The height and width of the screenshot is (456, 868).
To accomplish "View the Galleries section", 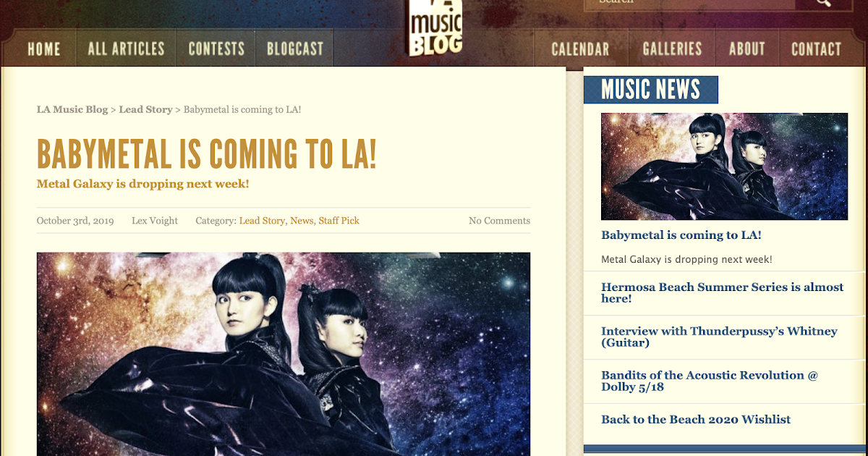I will pyautogui.click(x=672, y=49).
